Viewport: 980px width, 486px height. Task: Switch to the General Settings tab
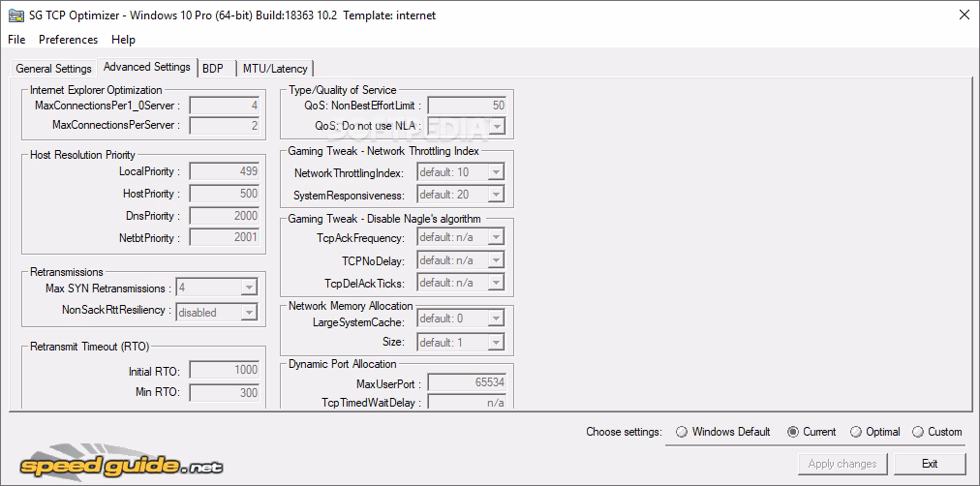[x=54, y=68]
